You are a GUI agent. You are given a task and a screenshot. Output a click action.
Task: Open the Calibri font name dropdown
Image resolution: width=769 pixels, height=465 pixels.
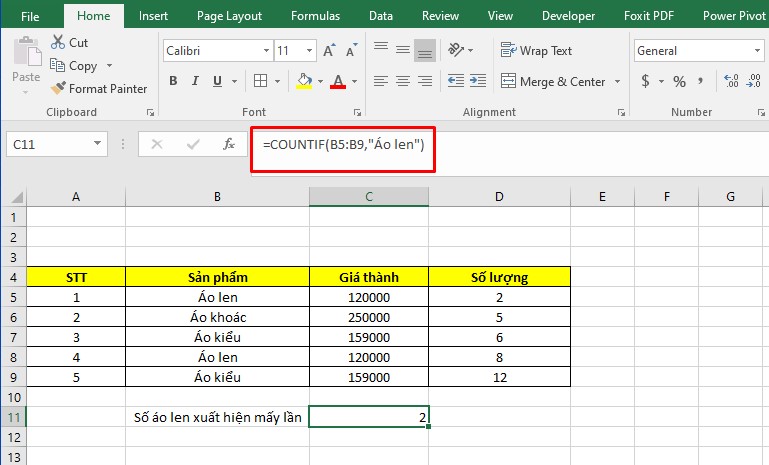click(x=266, y=51)
